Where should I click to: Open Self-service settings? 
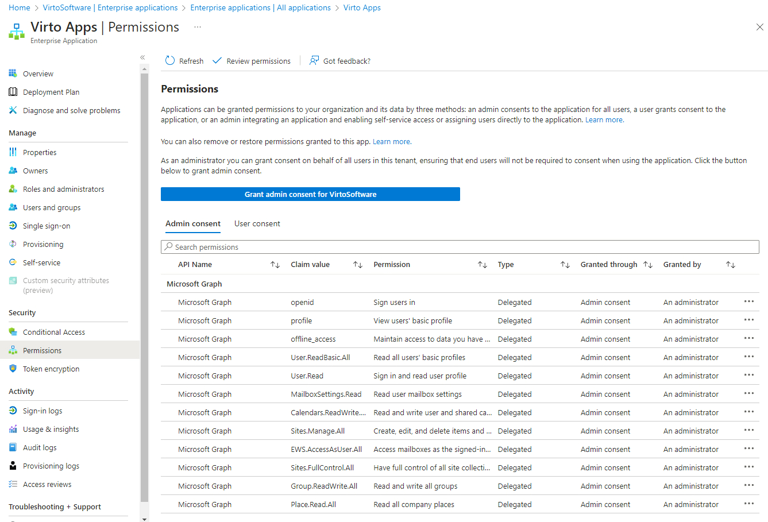tap(41, 262)
